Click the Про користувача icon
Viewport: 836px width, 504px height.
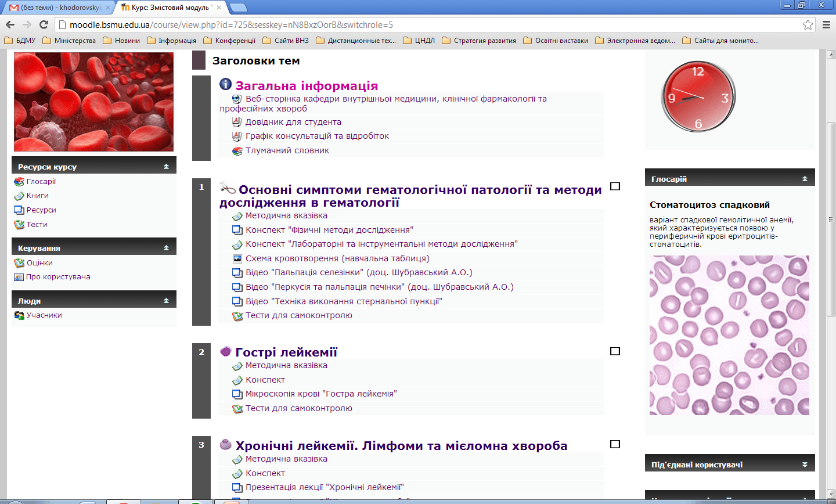pos(19,277)
